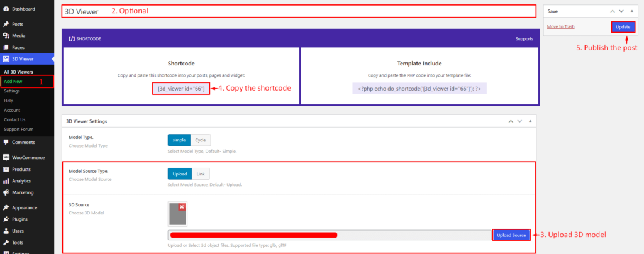Click the Analytics bar chart icon
This screenshot has width=644, height=254.
pos(6,181)
